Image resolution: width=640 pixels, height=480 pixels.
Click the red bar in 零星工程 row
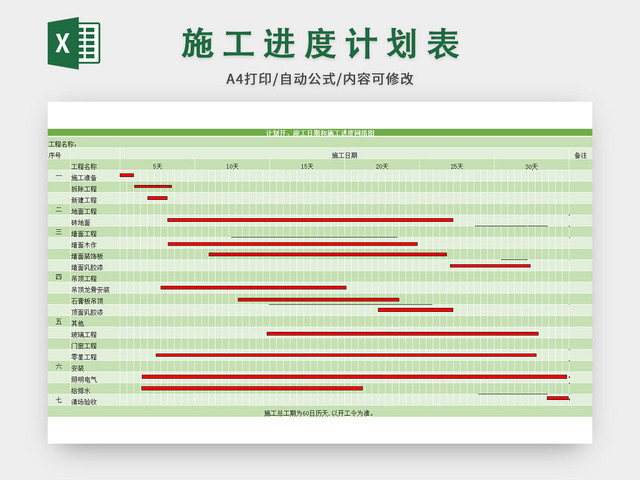[x=346, y=355]
